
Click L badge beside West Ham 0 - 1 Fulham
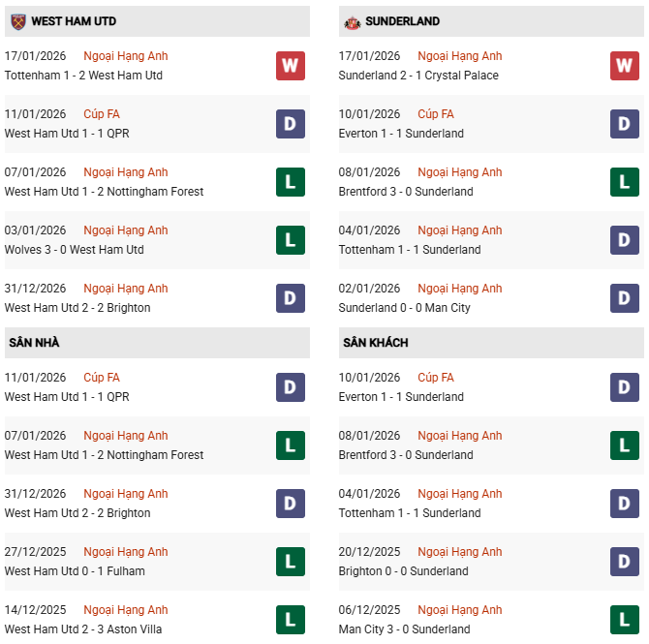[x=290, y=562]
